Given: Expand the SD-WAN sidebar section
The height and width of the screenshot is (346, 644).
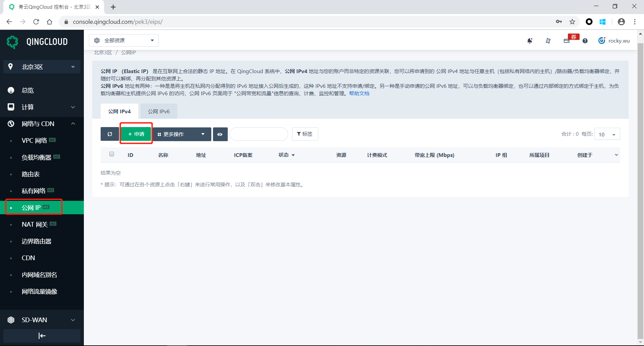Looking at the screenshot, I should [42, 320].
